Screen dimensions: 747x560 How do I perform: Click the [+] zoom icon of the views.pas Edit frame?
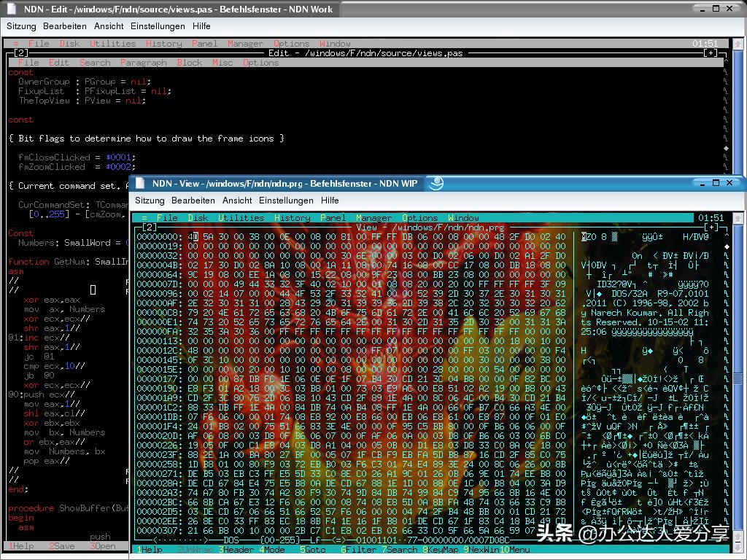point(710,53)
